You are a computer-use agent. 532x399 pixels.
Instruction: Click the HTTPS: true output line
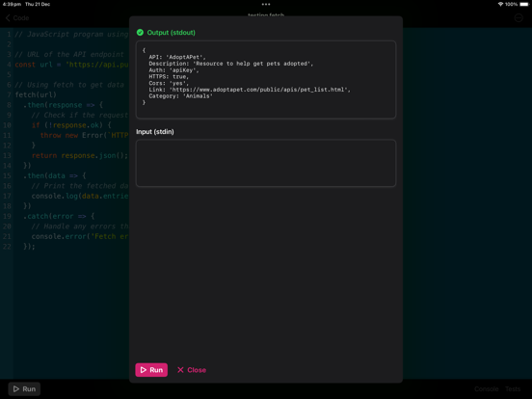169,77
